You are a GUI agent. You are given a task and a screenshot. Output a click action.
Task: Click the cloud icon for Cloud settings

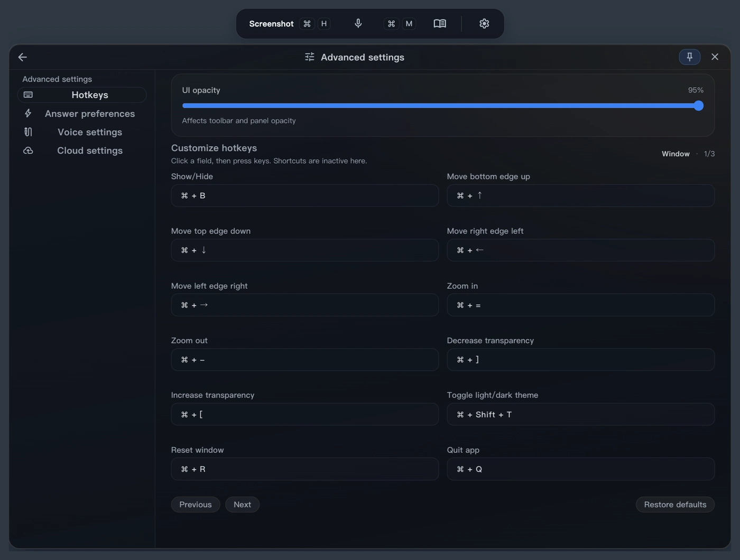click(28, 151)
